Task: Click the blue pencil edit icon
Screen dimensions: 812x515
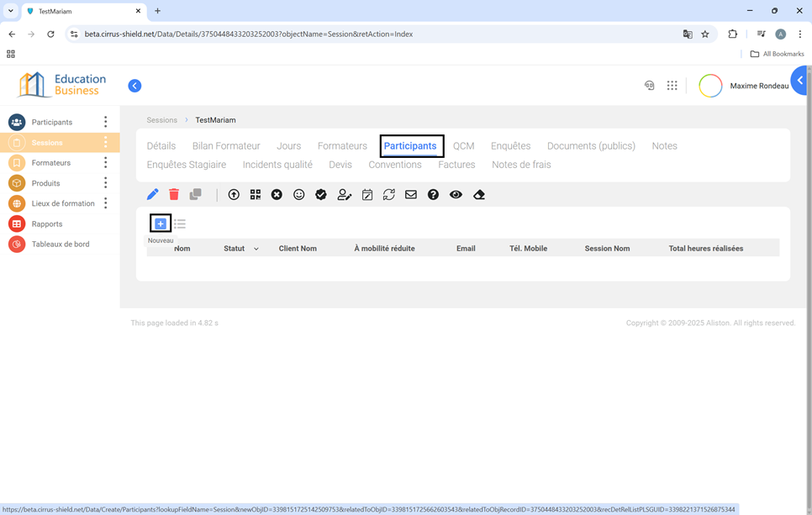Action: click(x=152, y=195)
